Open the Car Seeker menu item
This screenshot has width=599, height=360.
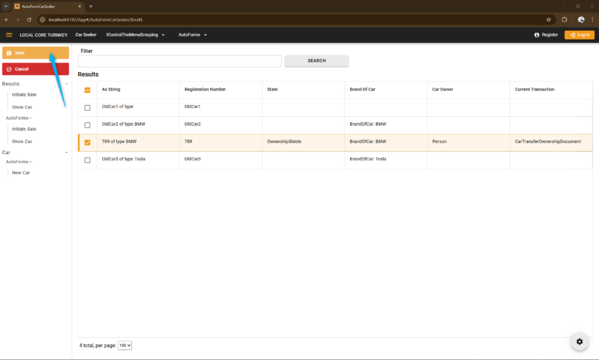click(86, 35)
